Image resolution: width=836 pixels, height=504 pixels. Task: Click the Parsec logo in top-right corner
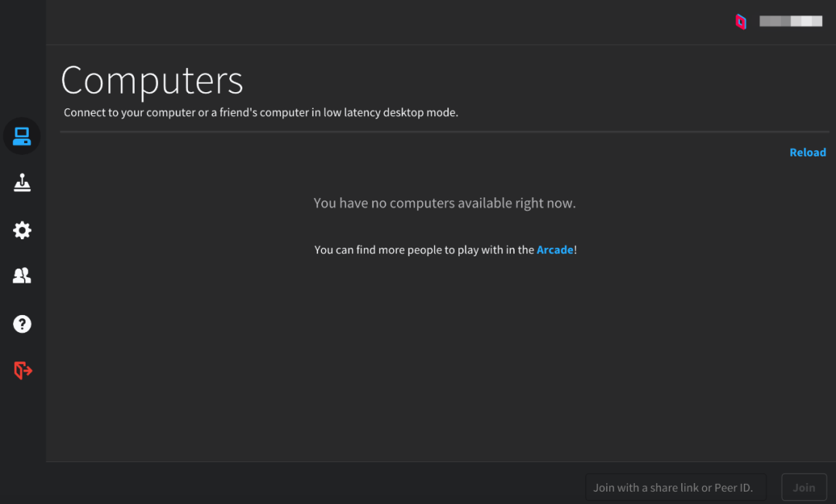(x=740, y=22)
